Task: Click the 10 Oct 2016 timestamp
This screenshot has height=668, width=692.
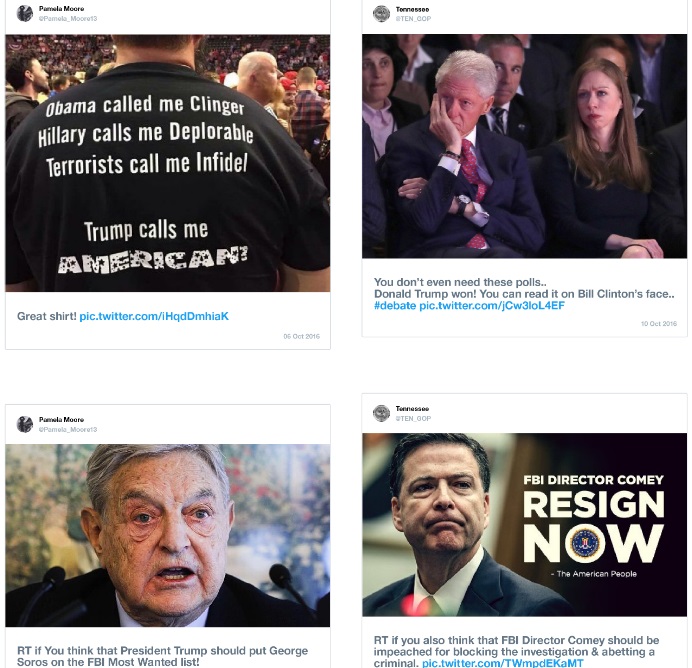Action: click(658, 323)
